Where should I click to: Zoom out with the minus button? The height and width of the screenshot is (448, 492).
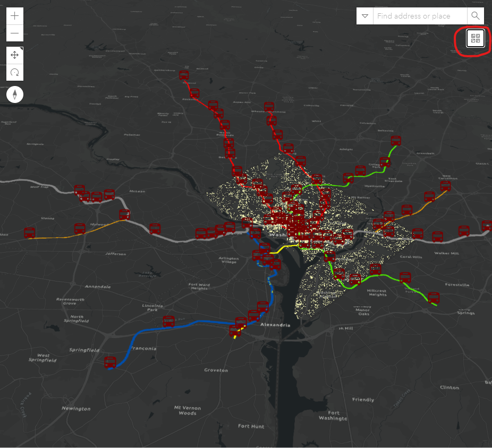(15, 33)
